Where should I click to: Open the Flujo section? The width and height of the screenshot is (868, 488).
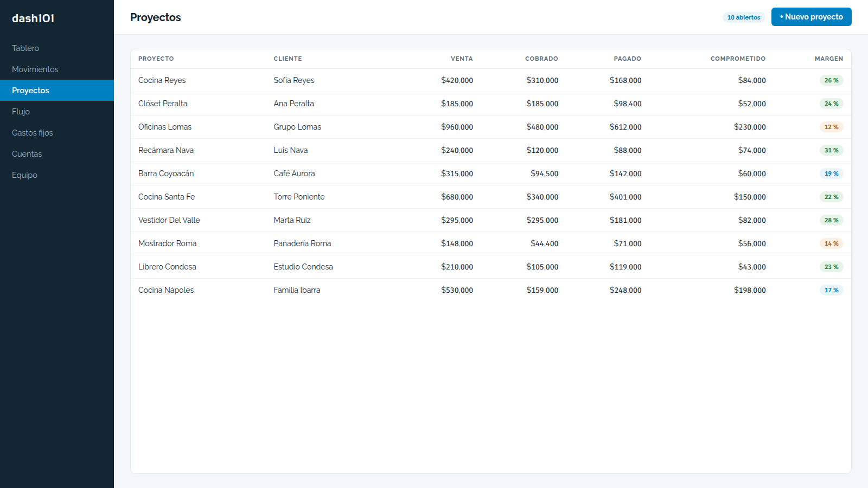tap(57, 112)
